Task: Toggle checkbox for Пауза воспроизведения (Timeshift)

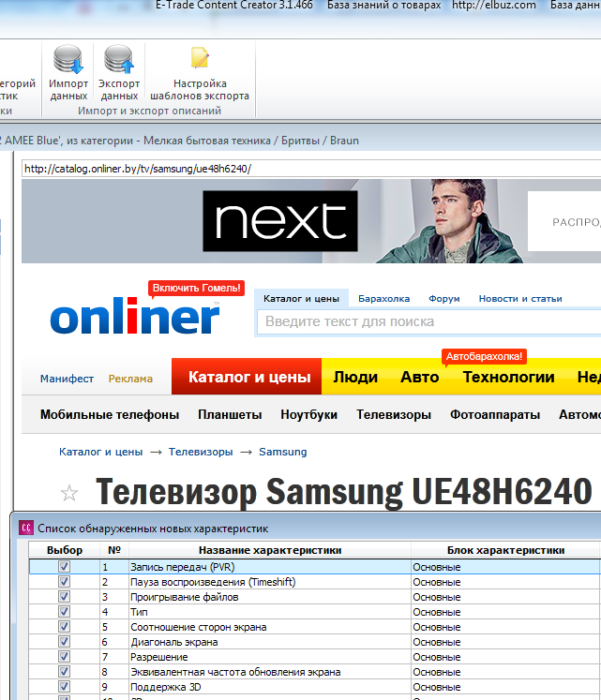Action: pyautogui.click(x=64, y=582)
